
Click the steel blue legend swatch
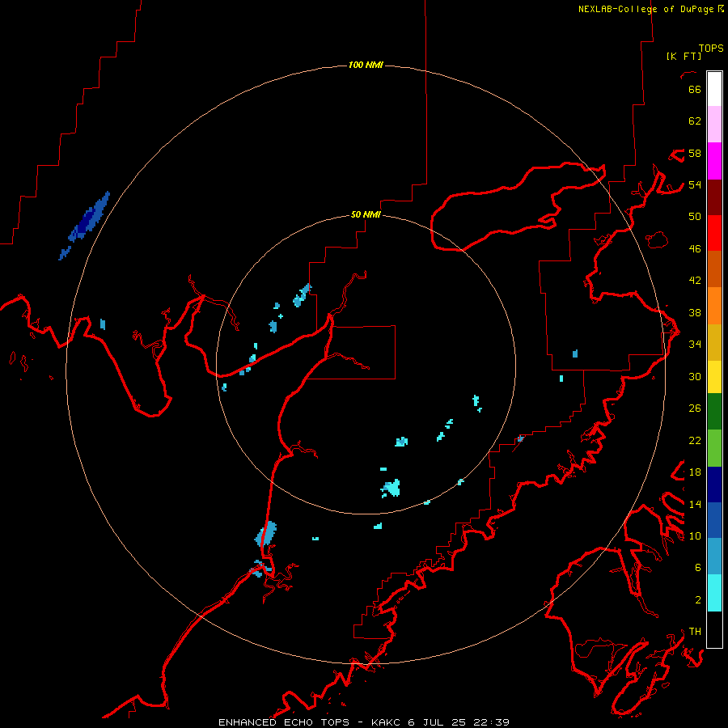pyautogui.click(x=714, y=557)
